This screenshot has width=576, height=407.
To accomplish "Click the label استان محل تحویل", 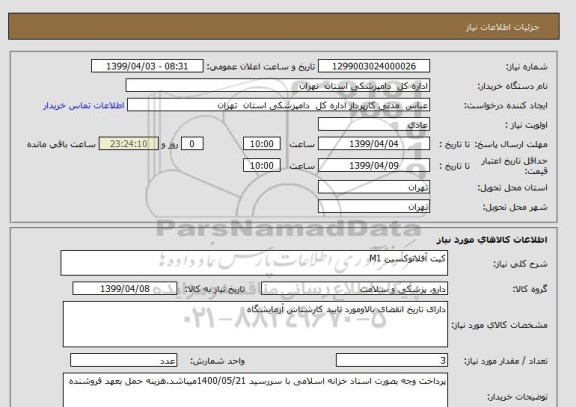I will 512,188.
